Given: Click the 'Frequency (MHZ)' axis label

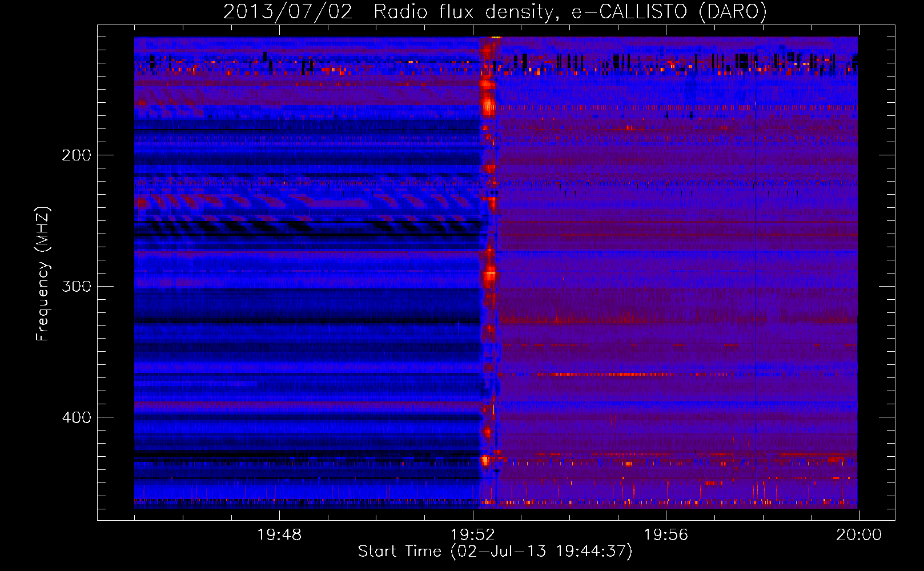Looking at the screenshot, I should click(43, 274).
